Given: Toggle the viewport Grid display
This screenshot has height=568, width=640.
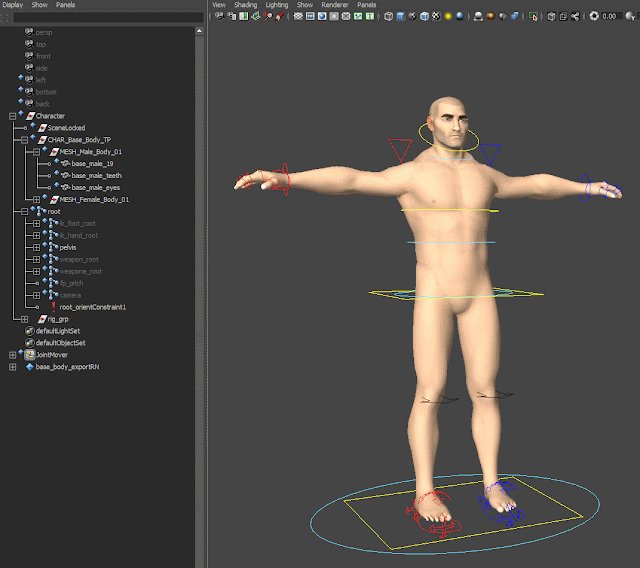Looking at the screenshot, I should [x=298, y=16].
